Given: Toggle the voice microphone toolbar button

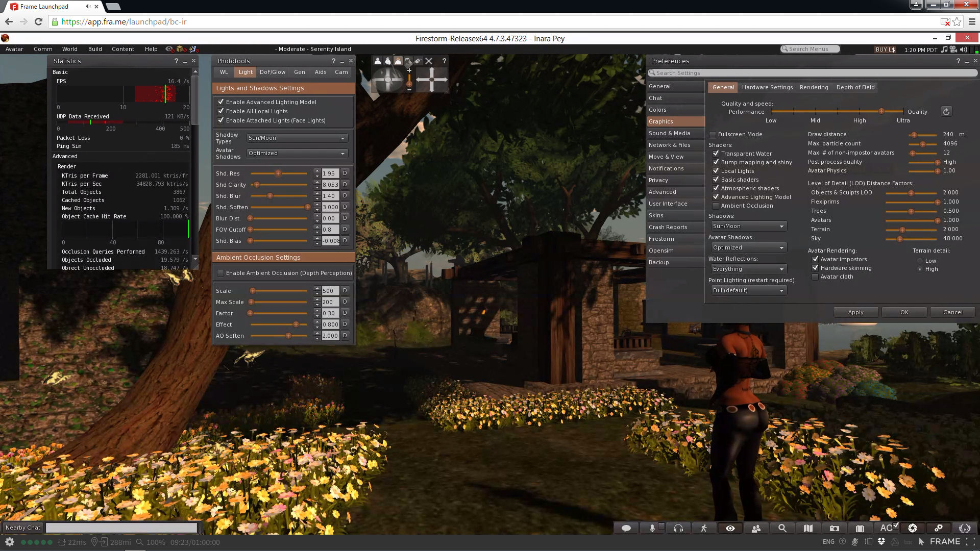Looking at the screenshot, I should [x=652, y=528].
